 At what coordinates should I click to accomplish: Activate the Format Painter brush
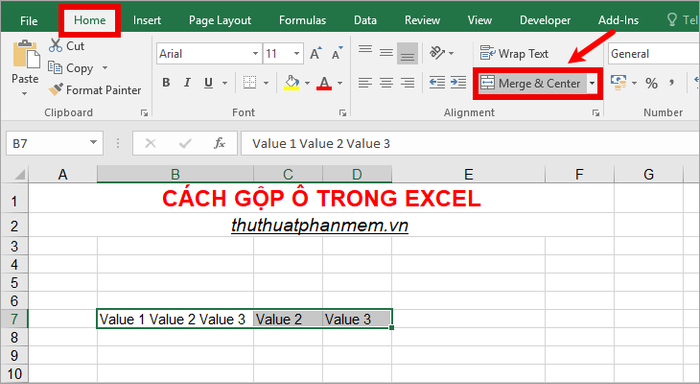click(x=95, y=90)
